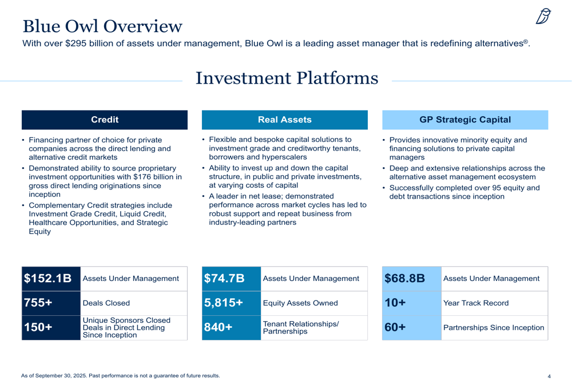Click the September 30, 2025 footnote
The image size is (572, 392).
(120, 376)
